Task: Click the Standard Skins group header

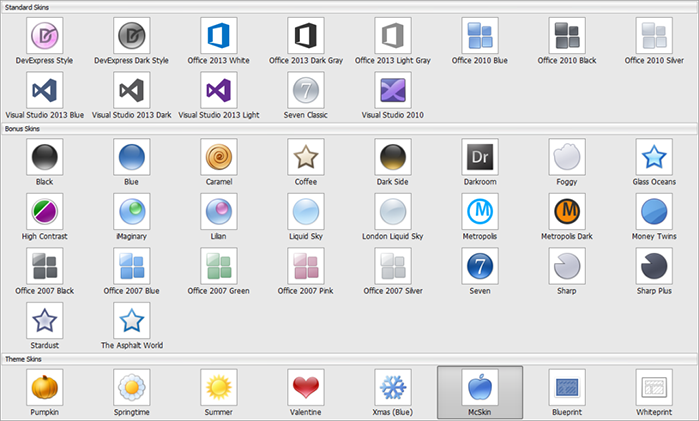Action: [x=350, y=7]
